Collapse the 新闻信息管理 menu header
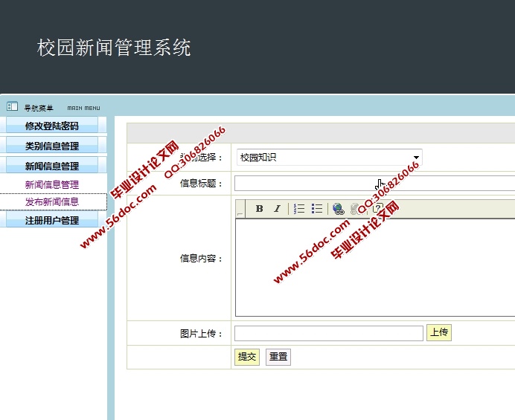This screenshot has width=515, height=420. pyautogui.click(x=51, y=166)
